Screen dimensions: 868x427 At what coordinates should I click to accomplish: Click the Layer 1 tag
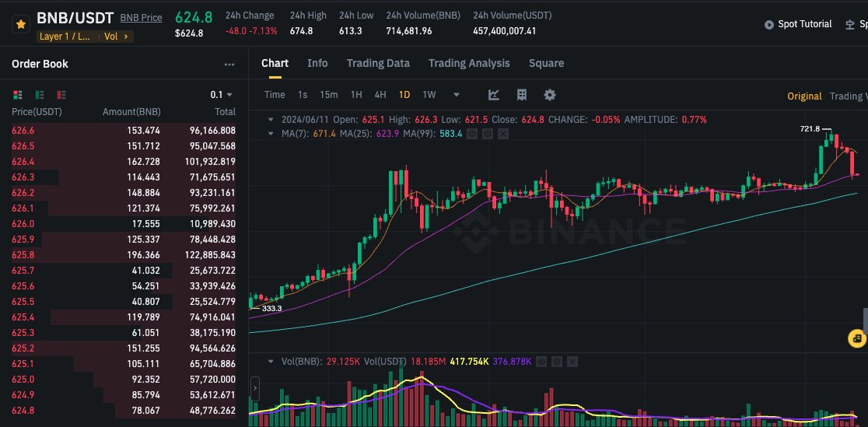65,37
